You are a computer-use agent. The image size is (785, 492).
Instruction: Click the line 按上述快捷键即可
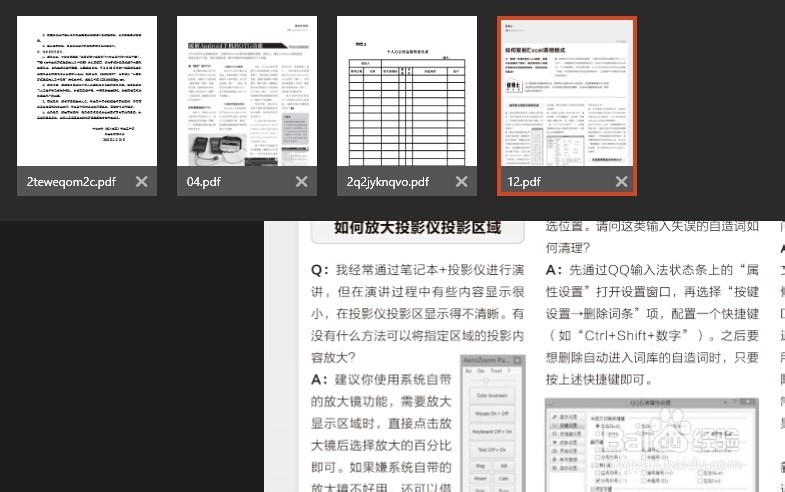[599, 379]
